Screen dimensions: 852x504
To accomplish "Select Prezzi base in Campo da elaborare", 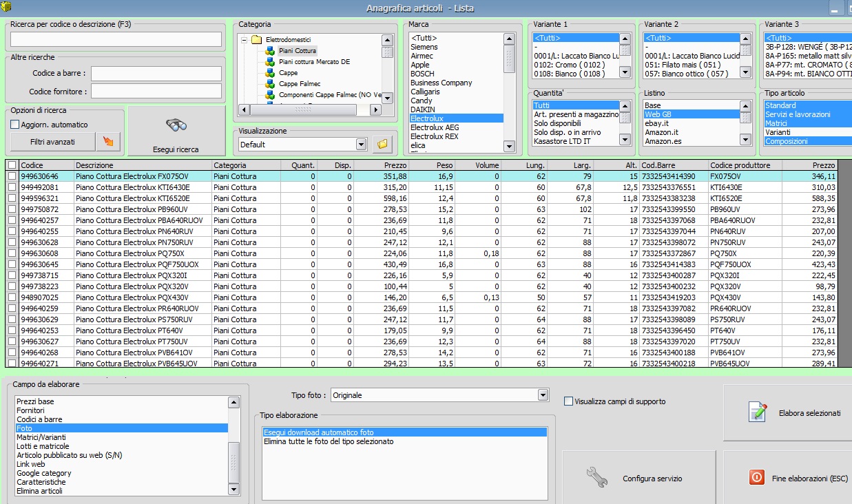I will (35, 401).
